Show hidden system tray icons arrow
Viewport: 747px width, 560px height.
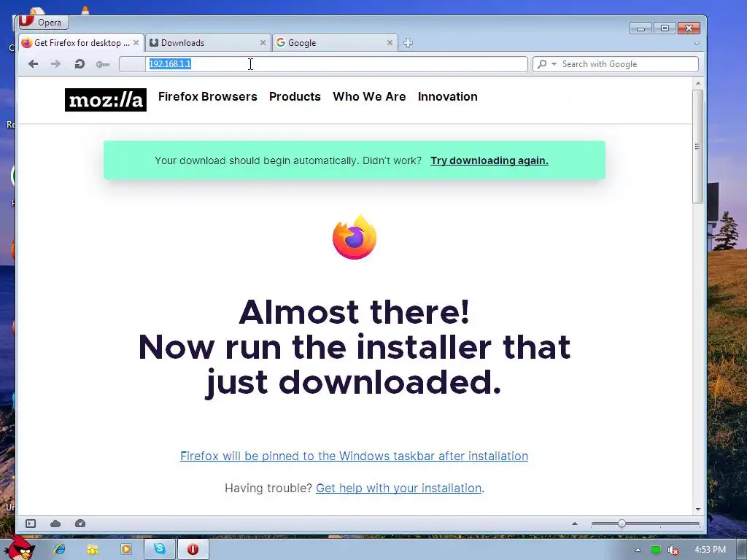click(638, 550)
